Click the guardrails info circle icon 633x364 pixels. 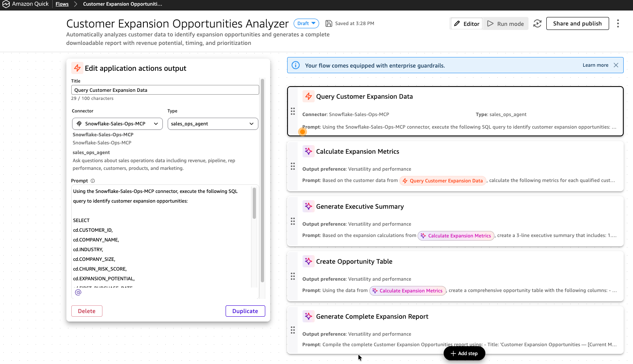296,65
